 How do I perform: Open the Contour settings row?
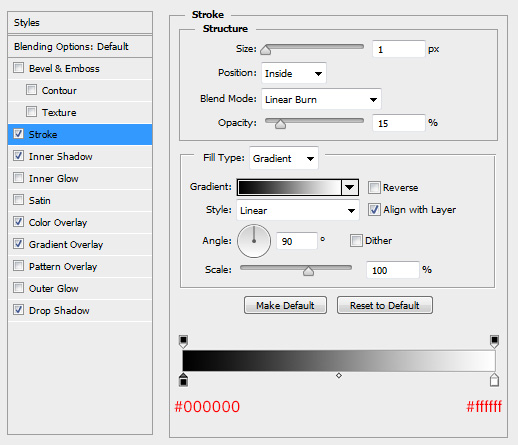[x=59, y=90]
